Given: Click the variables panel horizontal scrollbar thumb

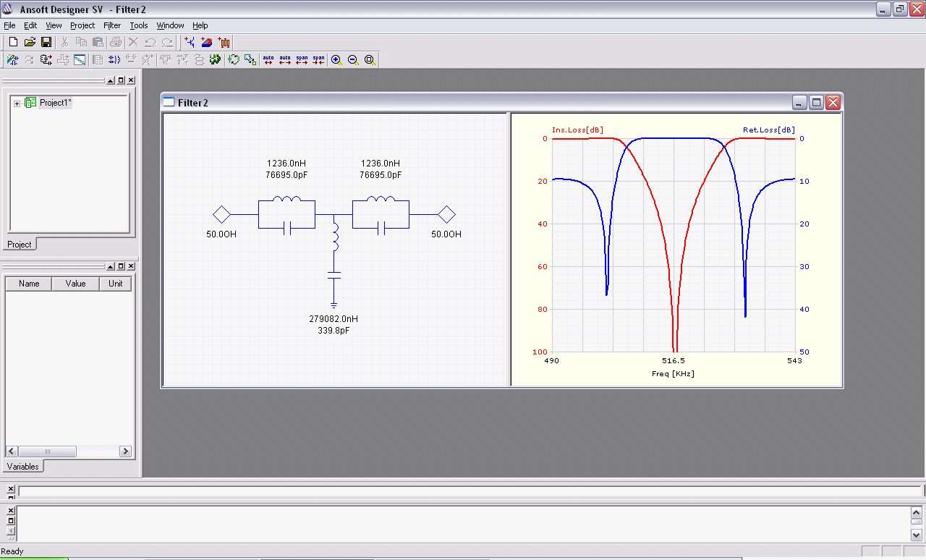Looking at the screenshot, I should (x=47, y=451).
